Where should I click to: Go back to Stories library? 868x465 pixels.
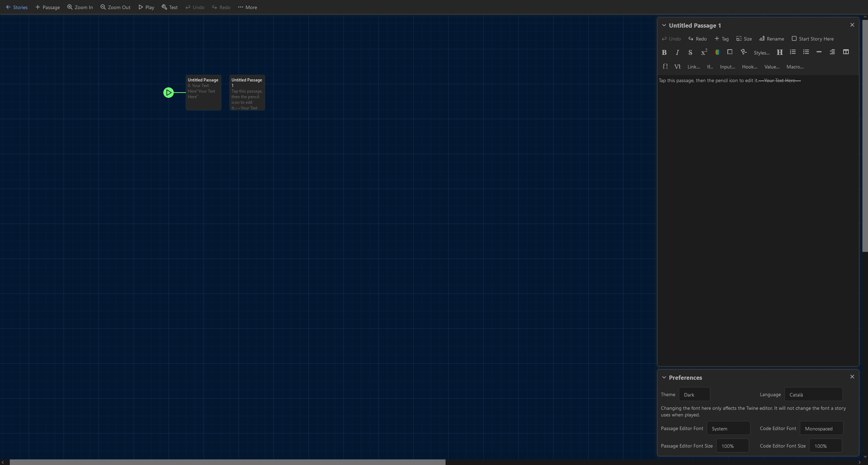coord(17,7)
